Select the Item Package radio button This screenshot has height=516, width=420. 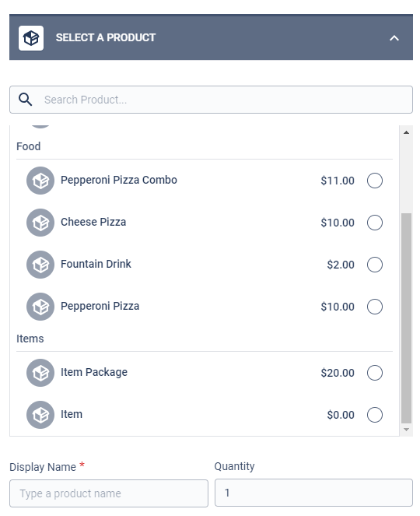click(x=375, y=373)
